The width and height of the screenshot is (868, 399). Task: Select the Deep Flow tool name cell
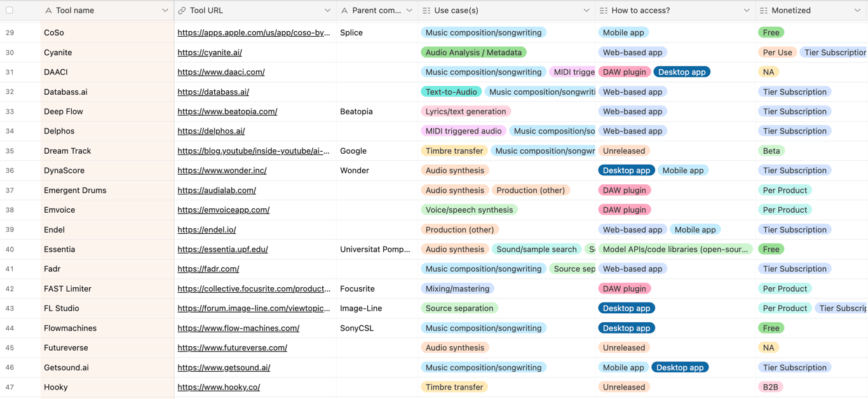tap(107, 111)
